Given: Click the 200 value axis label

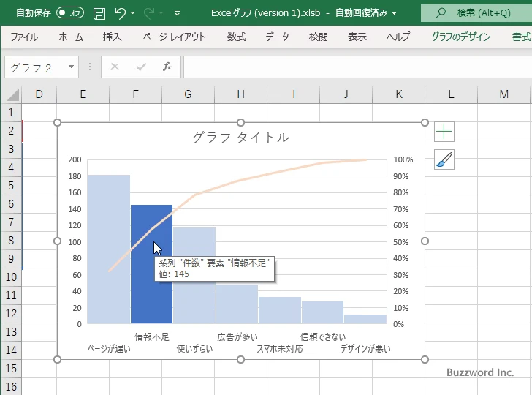Looking at the screenshot, I should pos(75,159).
